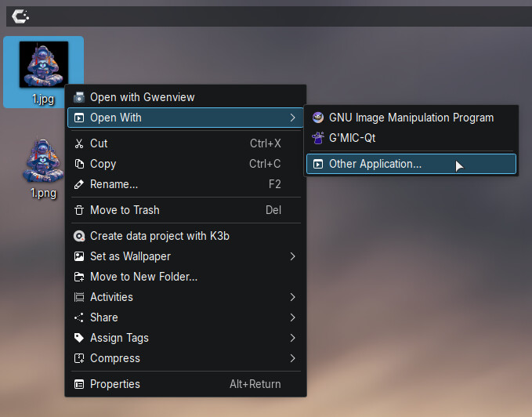532x417 pixels.
Task: Click the 1.jpg file thumbnail
Action: (43, 64)
